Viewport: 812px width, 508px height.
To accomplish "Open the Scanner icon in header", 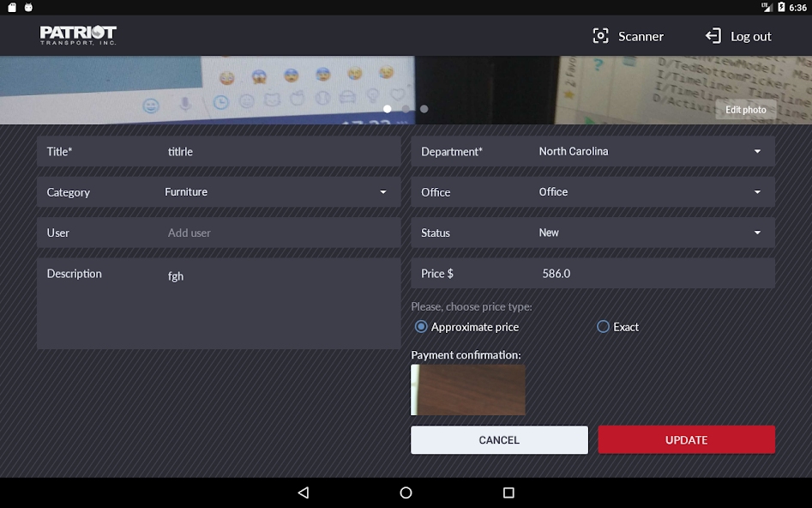I will [600, 36].
